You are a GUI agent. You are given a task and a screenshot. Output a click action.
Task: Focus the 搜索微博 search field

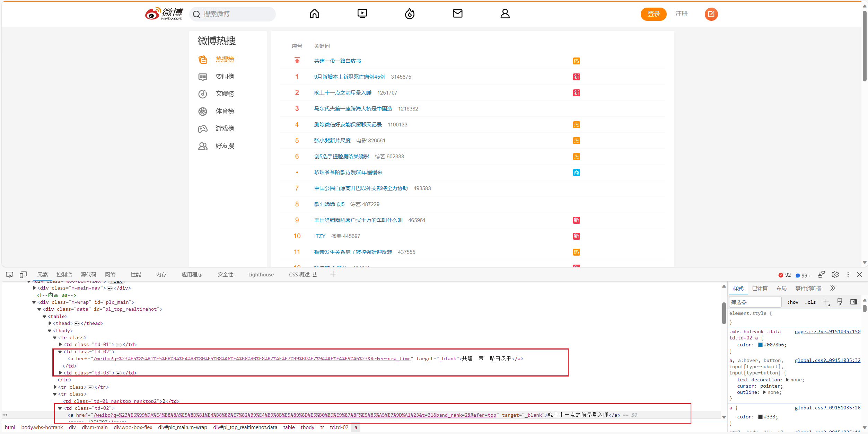click(x=232, y=14)
